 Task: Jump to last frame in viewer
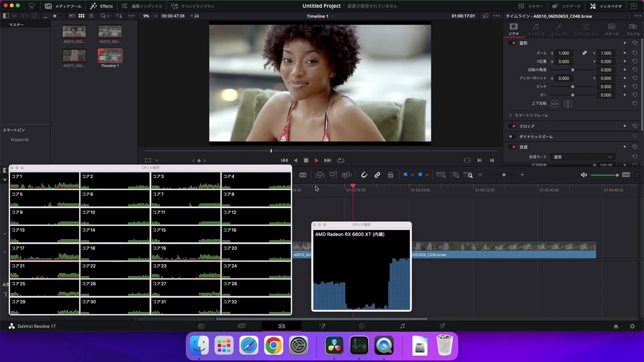[x=328, y=160]
